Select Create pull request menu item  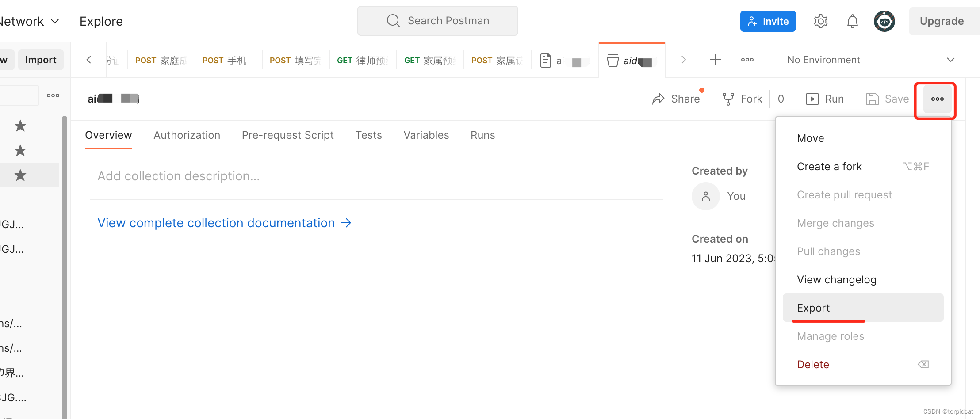point(863,195)
